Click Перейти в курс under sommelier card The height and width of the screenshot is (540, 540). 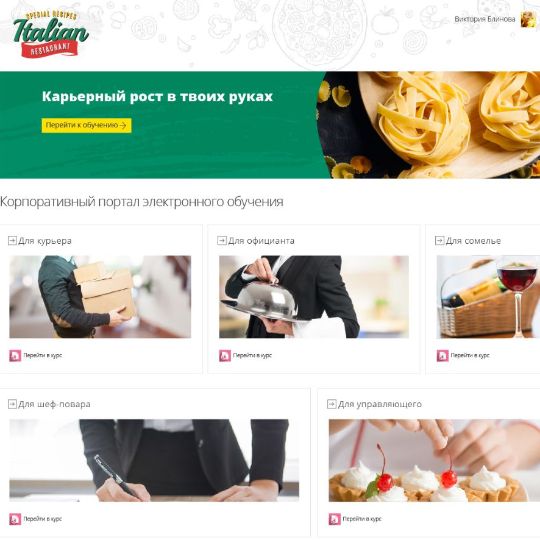tap(470, 355)
